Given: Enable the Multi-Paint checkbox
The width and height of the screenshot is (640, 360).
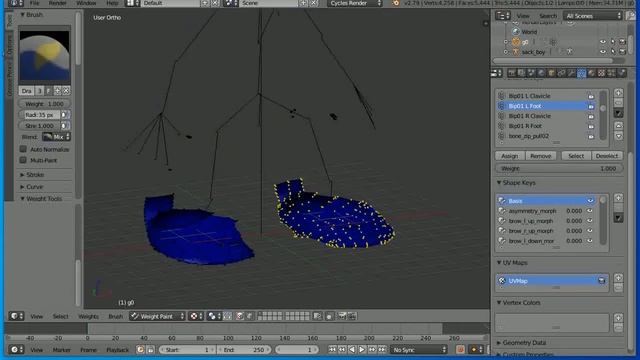Looking at the screenshot, I should pyautogui.click(x=23, y=160).
